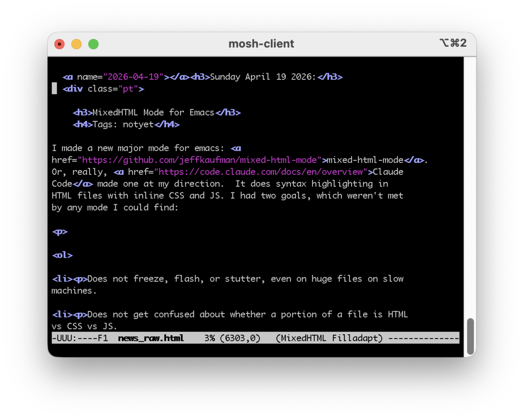Viewport: 524px width, 420px height.
Task: Click the yellow minimize traffic light
Action: pyautogui.click(x=76, y=43)
